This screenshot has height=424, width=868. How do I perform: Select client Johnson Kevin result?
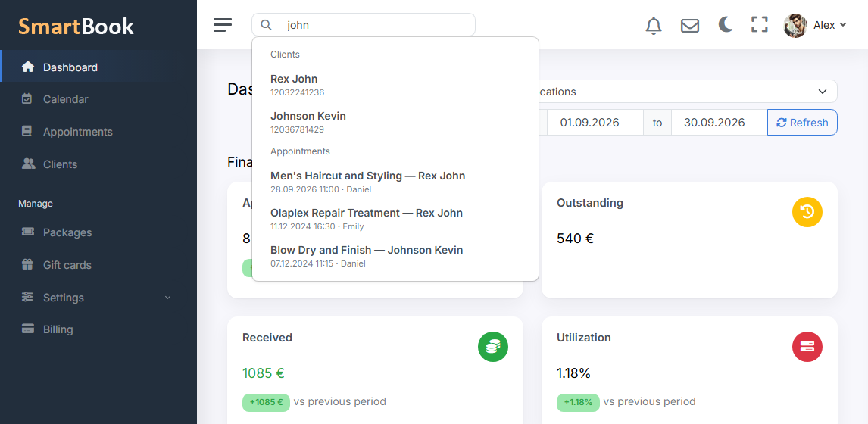tap(395, 122)
